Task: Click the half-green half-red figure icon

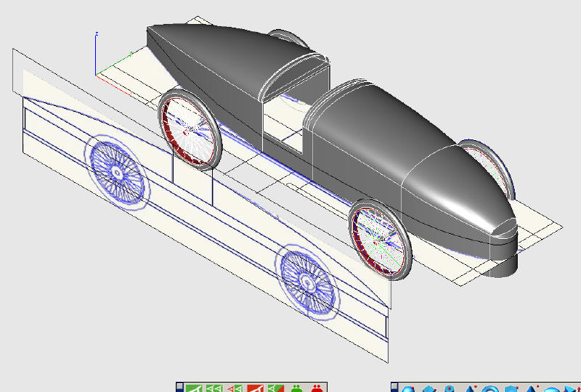Action: (275, 388)
